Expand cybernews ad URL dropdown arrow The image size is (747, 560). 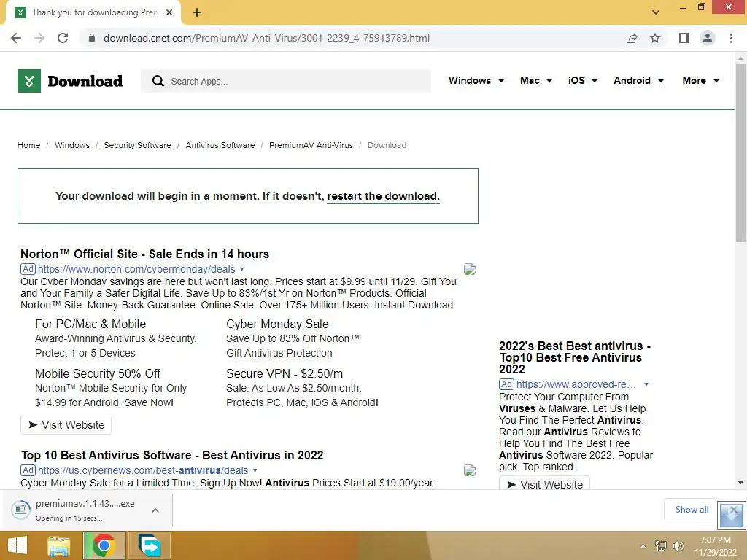[x=255, y=470]
